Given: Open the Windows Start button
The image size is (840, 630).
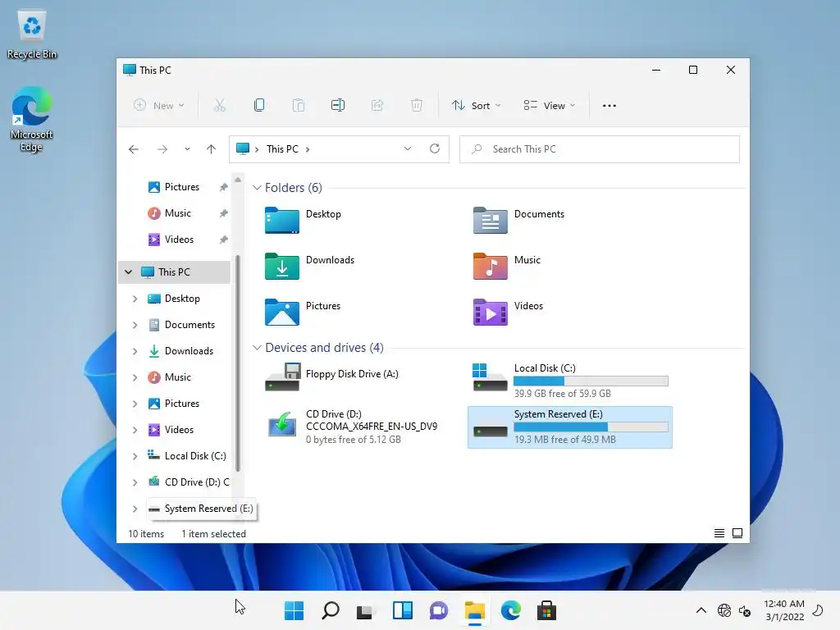Looking at the screenshot, I should (x=294, y=610).
